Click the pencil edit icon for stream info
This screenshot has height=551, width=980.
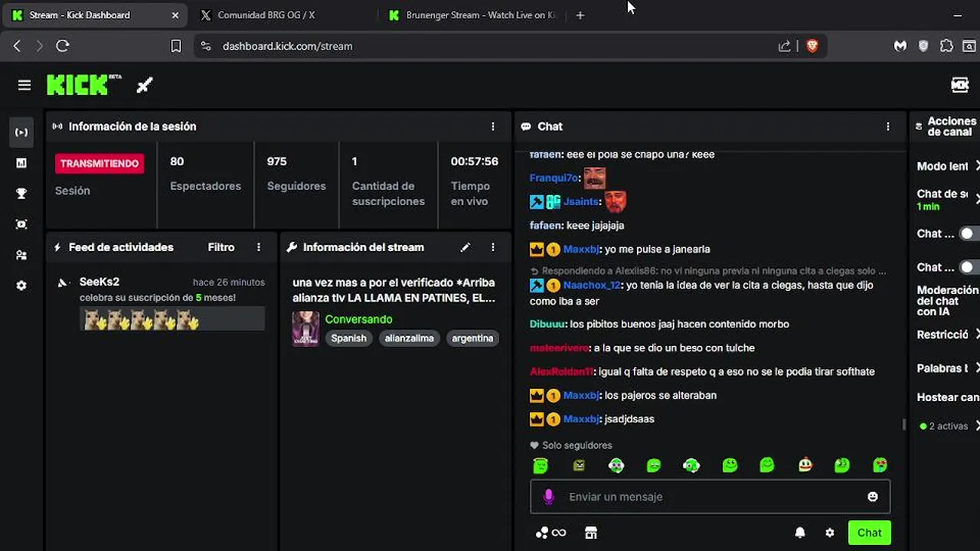pos(465,247)
